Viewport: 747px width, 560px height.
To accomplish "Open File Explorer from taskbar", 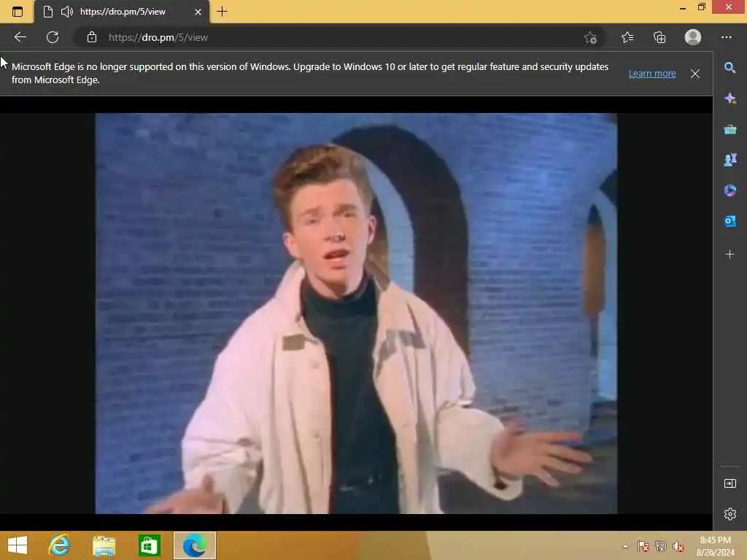I will pyautogui.click(x=104, y=545).
